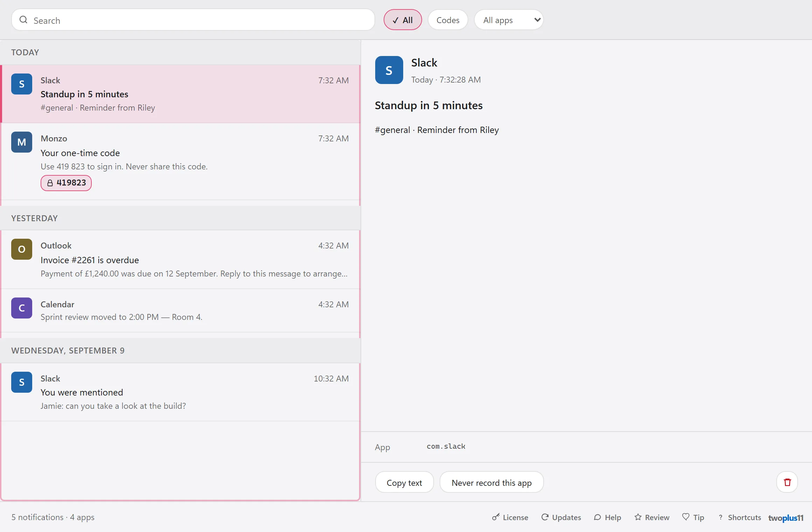
Task: Click the TODAY section header
Action: tap(181, 52)
